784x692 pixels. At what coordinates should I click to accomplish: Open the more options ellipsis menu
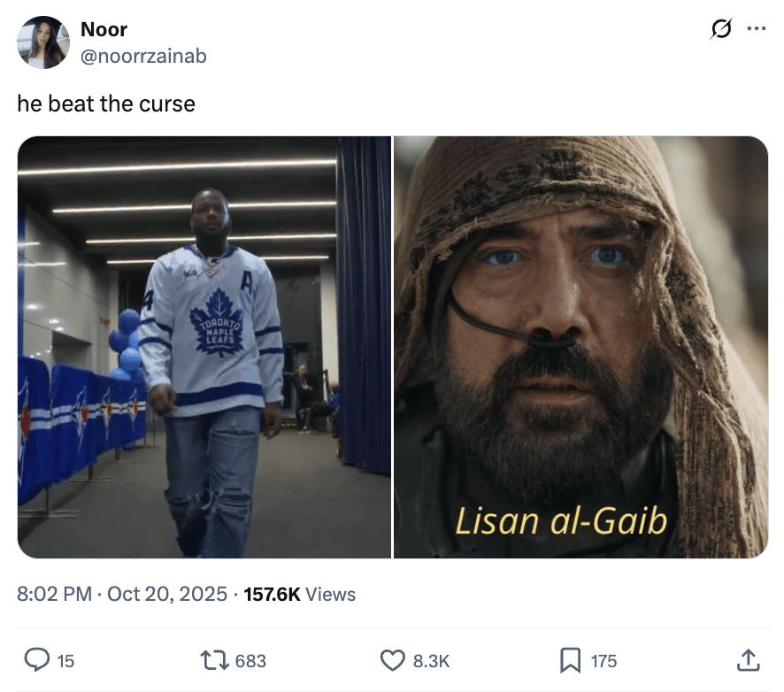pos(756,29)
